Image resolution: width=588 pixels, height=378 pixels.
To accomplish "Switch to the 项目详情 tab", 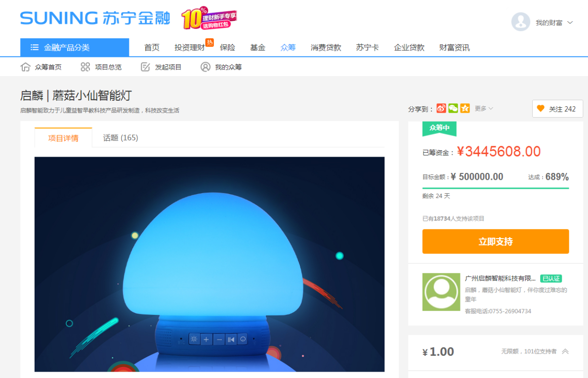I will (63, 138).
